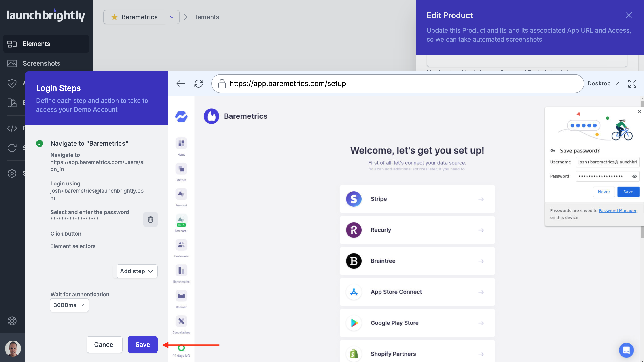Viewport: 644px width, 362px height.
Task: Click the Baremetrics logo icon in sidebar
Action: pyautogui.click(x=181, y=116)
